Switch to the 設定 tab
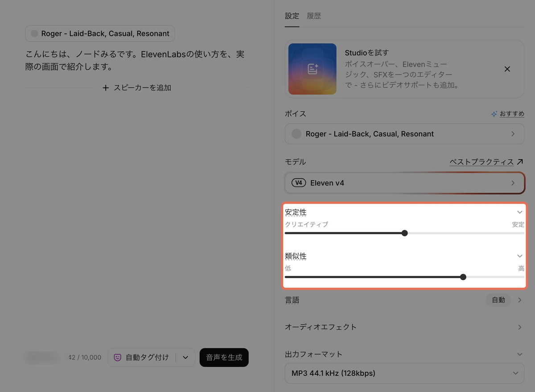 [292, 16]
